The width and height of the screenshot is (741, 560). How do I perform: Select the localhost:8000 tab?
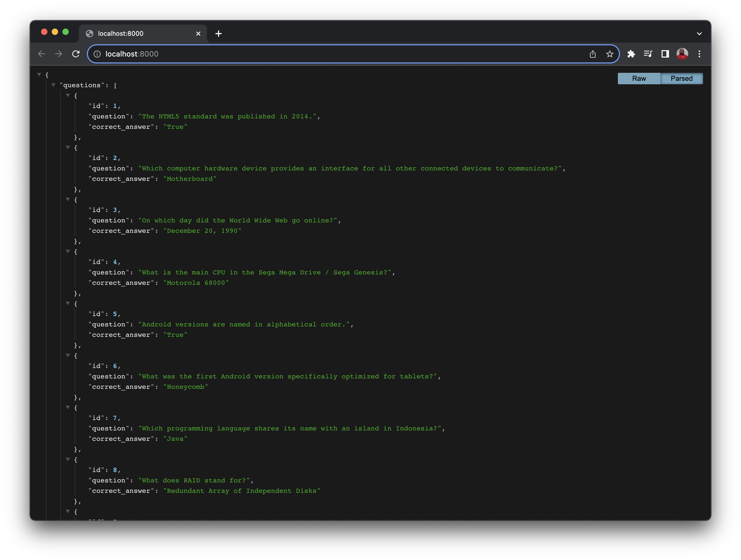pos(134,34)
